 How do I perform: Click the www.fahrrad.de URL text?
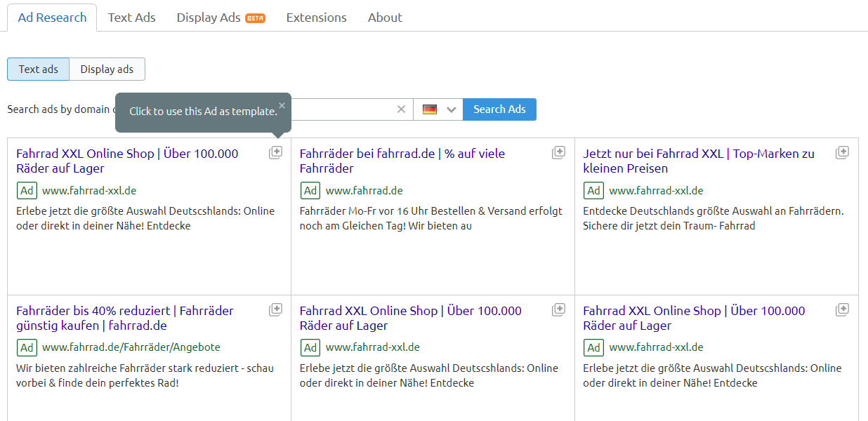(364, 191)
